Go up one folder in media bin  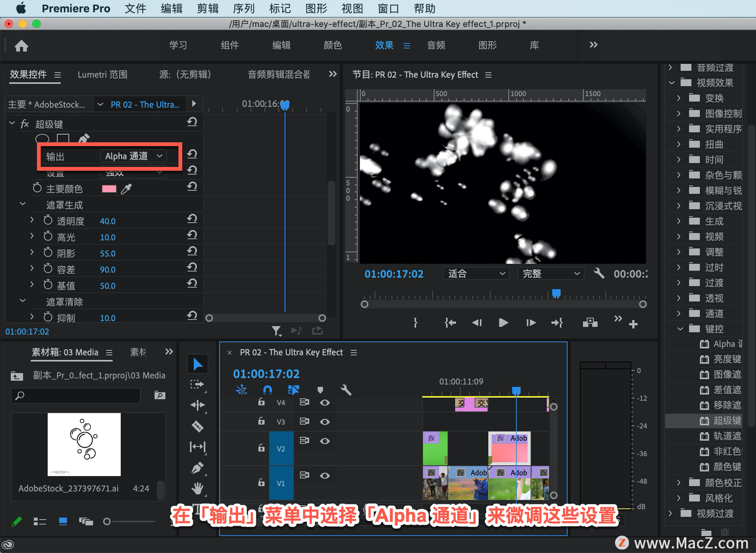pyautogui.click(x=17, y=376)
